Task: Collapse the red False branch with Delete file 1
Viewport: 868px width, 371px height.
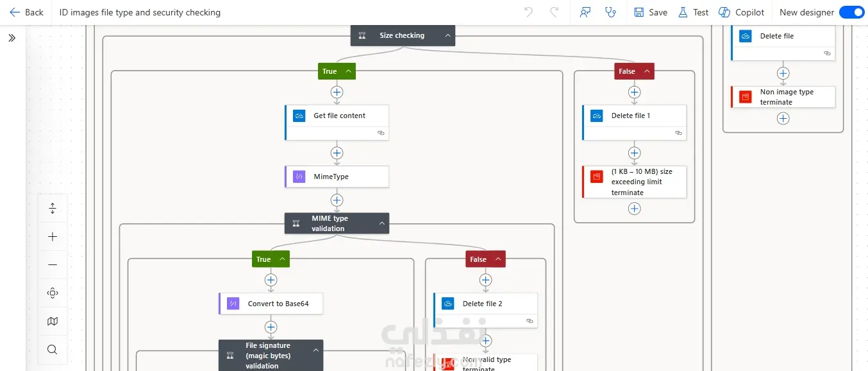Action: 647,71
